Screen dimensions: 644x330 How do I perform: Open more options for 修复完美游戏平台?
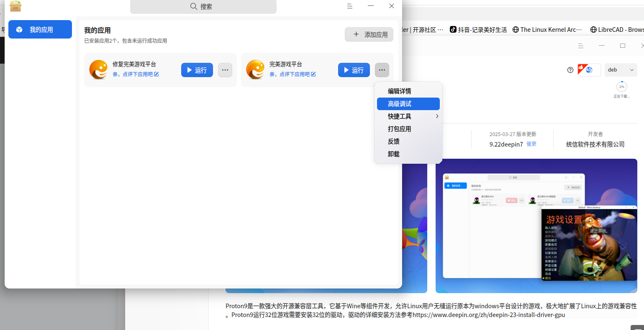click(x=225, y=70)
